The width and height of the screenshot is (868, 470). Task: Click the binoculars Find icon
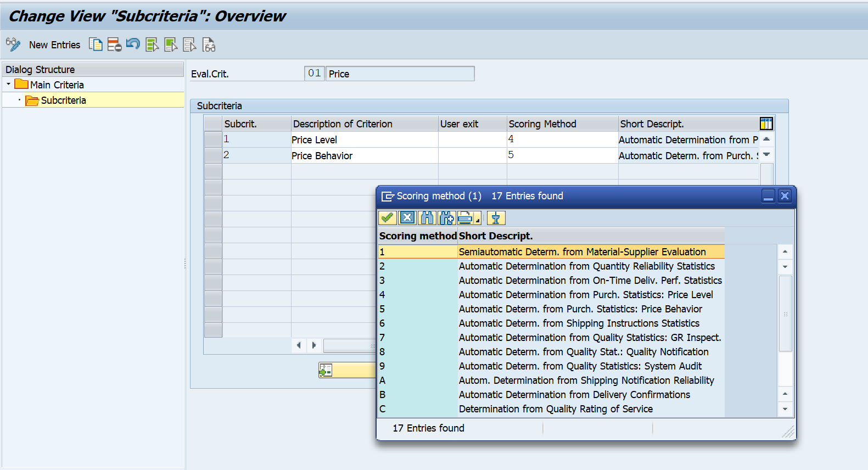[427, 218]
